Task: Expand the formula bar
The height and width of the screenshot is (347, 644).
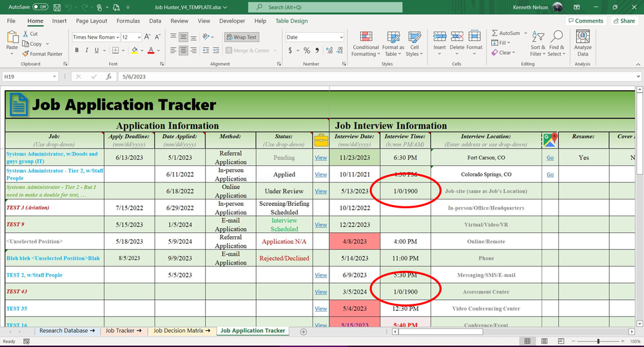Action: (x=638, y=77)
